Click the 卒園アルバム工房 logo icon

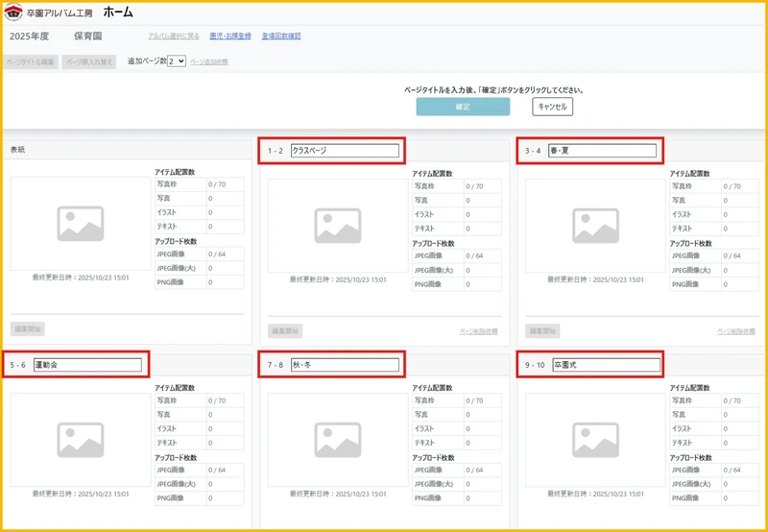click(13, 12)
